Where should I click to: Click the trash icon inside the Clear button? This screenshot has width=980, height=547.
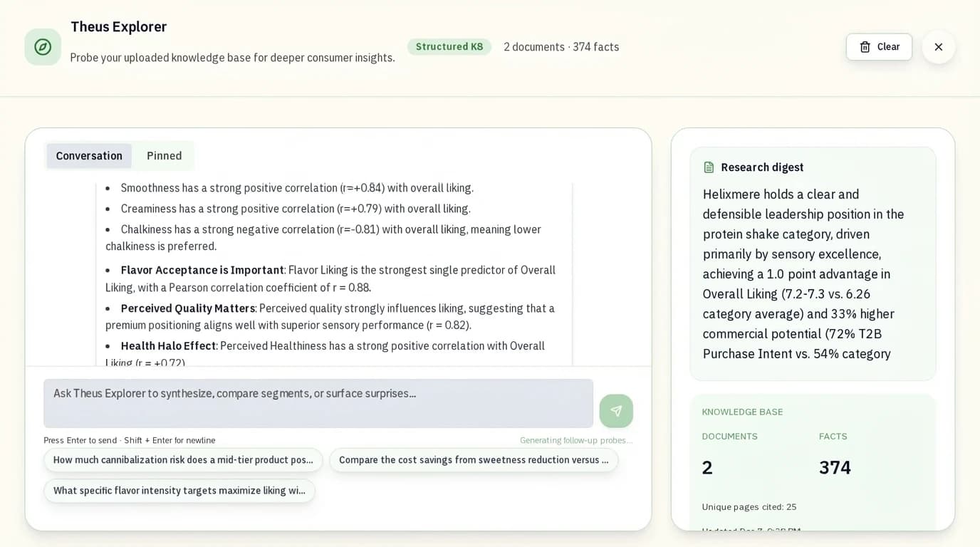tap(864, 46)
